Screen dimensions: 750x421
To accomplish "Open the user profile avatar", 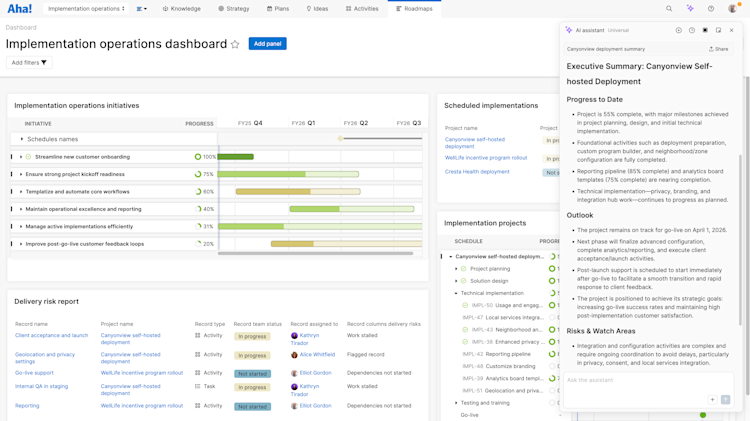I will [732, 9].
